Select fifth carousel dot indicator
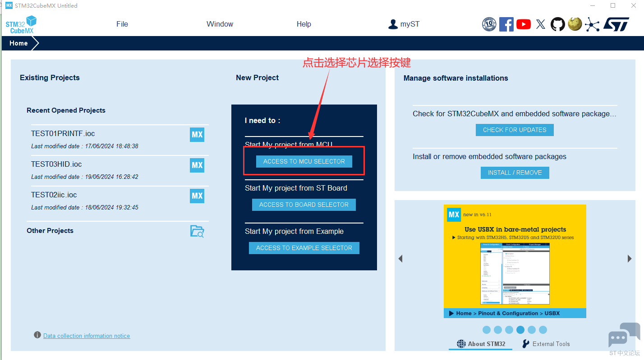Image resolution: width=644 pixels, height=360 pixels. pyautogui.click(x=532, y=330)
